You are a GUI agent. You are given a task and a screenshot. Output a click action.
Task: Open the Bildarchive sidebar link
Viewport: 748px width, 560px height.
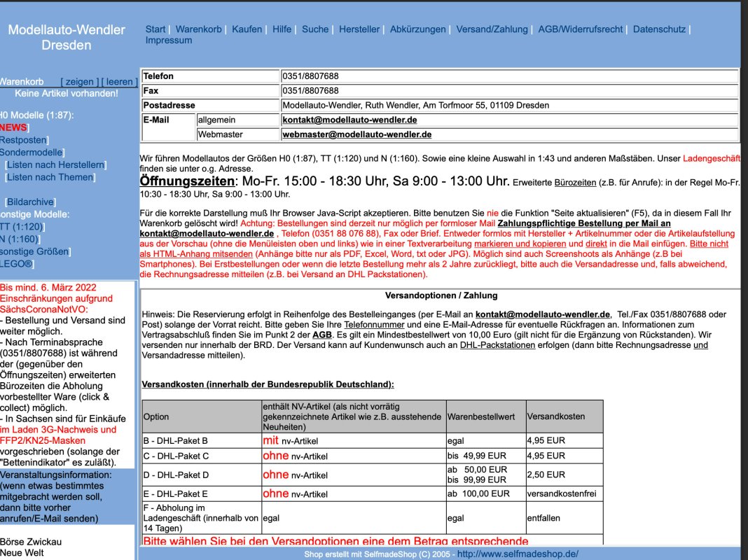[30, 202]
